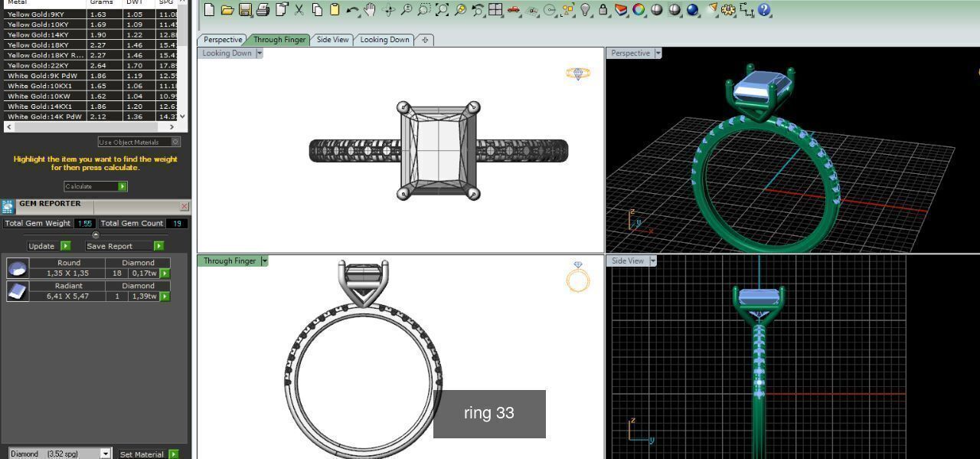This screenshot has width=980, height=459.
Task: Open Side View viewport title dropdown
Action: 653,261
